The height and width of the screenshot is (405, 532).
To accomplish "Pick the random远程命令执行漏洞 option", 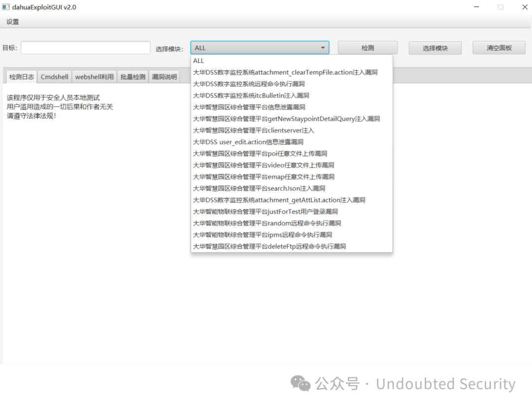I will [292, 223].
